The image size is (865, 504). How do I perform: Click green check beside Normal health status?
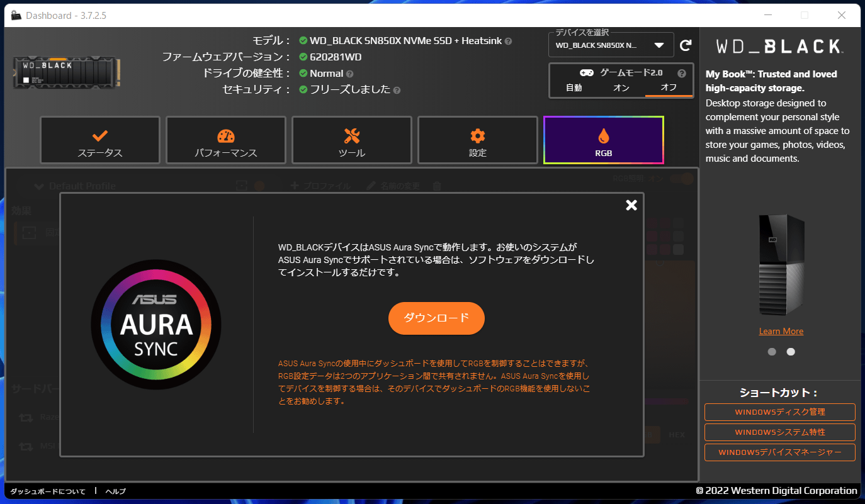coord(303,73)
